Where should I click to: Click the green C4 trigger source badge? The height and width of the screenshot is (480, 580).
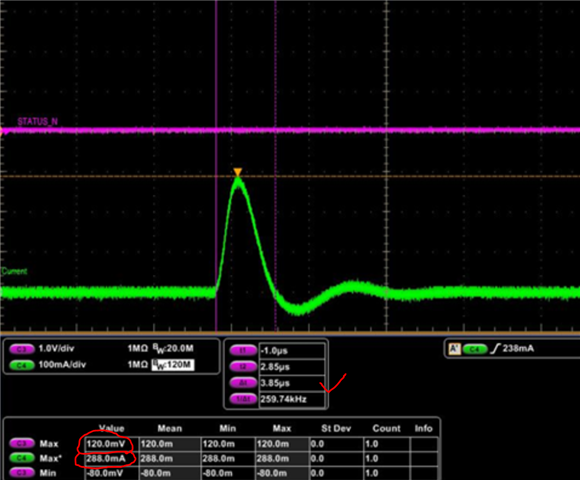click(475, 349)
